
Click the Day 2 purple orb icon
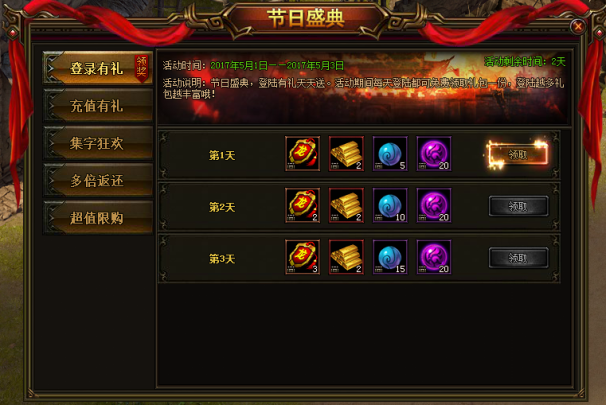click(x=434, y=205)
